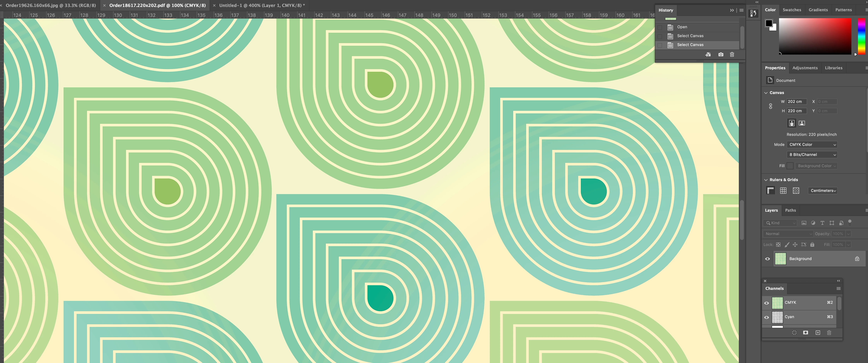The image size is (868, 363).
Task: Click the canvas width input field
Action: [x=796, y=101]
